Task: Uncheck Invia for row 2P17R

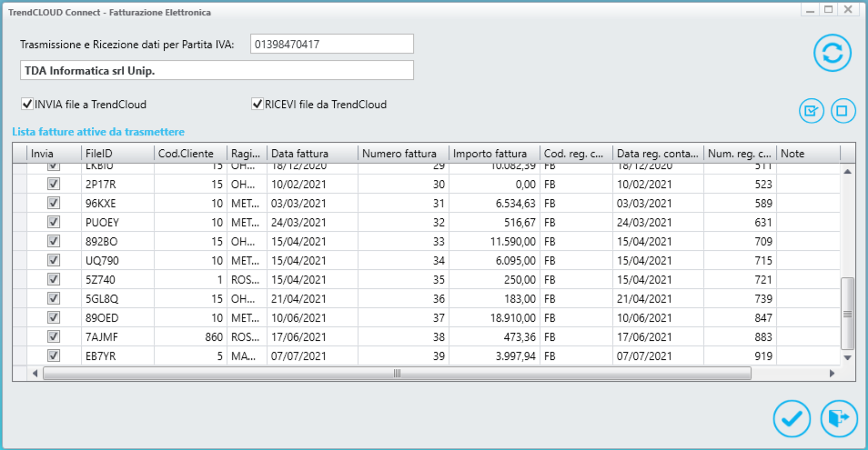Action: pos(54,184)
